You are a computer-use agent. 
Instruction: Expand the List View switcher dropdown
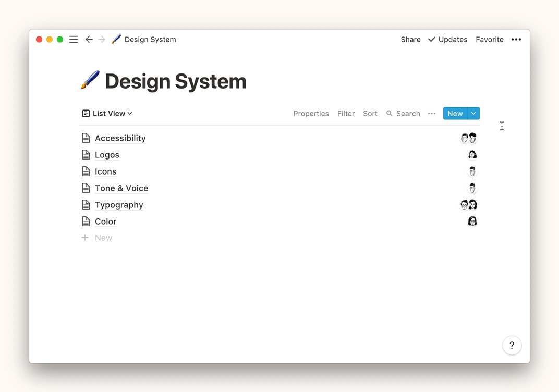pyautogui.click(x=107, y=114)
